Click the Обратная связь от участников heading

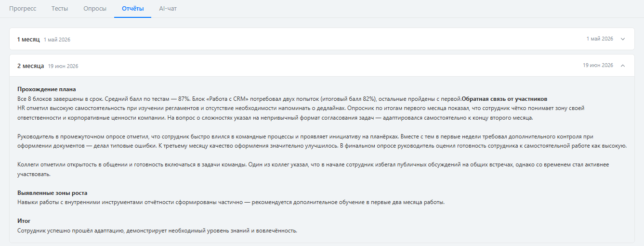click(x=504, y=99)
